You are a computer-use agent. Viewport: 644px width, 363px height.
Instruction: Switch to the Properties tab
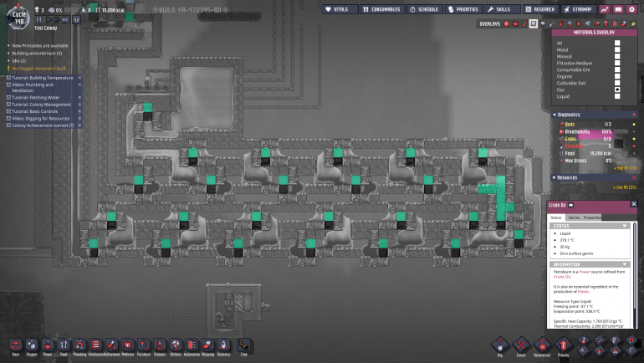[x=592, y=217]
